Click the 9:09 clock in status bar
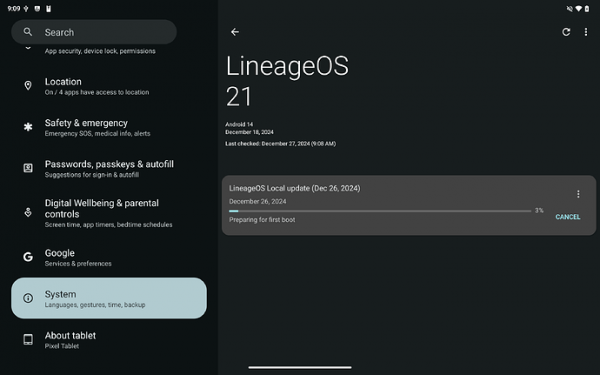600x375 pixels. tap(13, 8)
